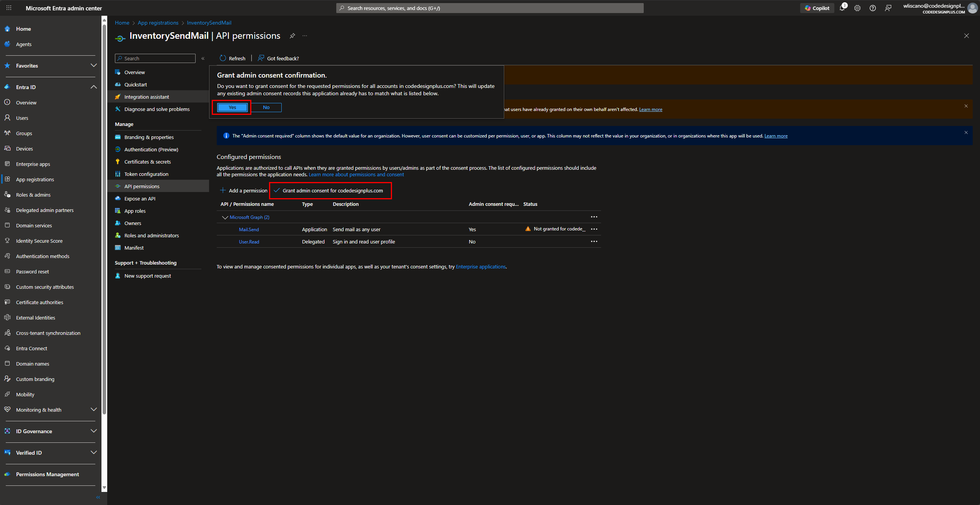This screenshot has width=980, height=505.
Task: Open the Mail.Send permission link
Action: [x=249, y=230]
